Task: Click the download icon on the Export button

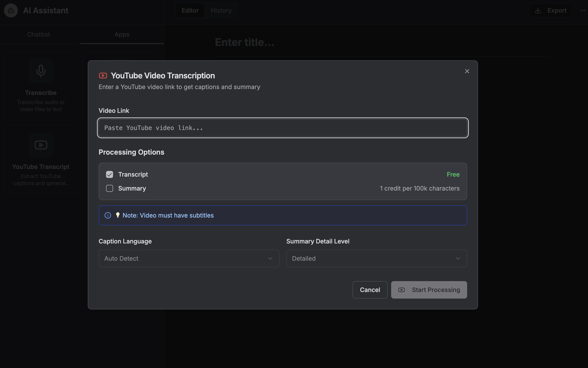Action: (538, 10)
